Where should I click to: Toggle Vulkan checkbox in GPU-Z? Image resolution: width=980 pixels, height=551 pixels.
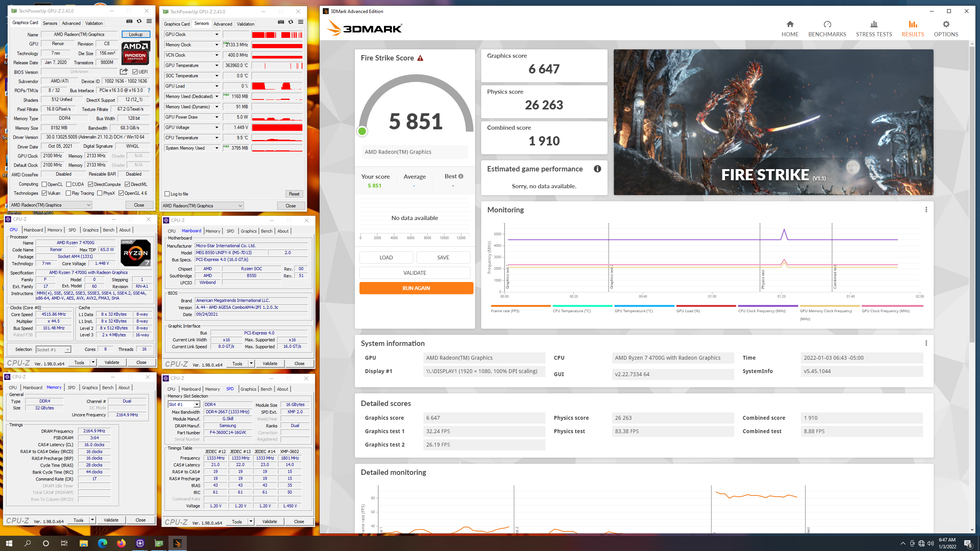pos(44,193)
